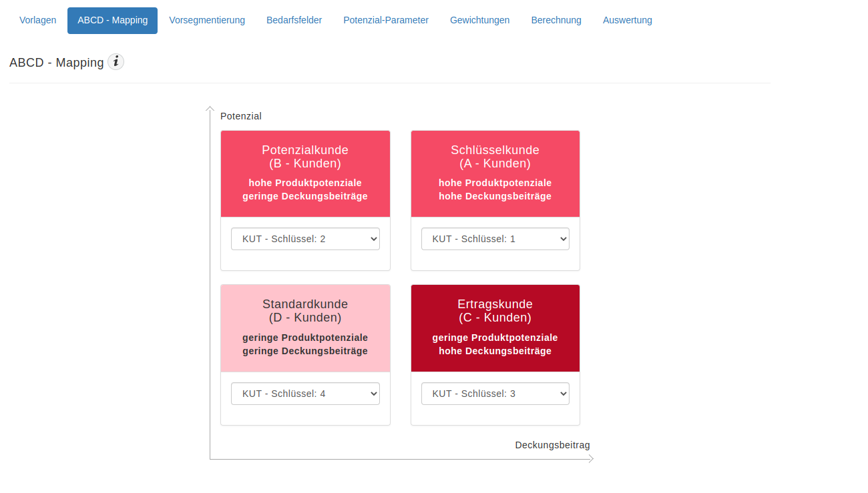Click the Deckungsbeitrag axis label
The width and height of the screenshot is (868, 493).
pyautogui.click(x=552, y=445)
